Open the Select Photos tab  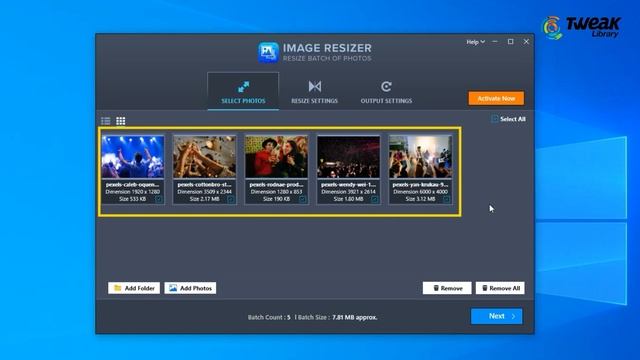[x=243, y=91]
